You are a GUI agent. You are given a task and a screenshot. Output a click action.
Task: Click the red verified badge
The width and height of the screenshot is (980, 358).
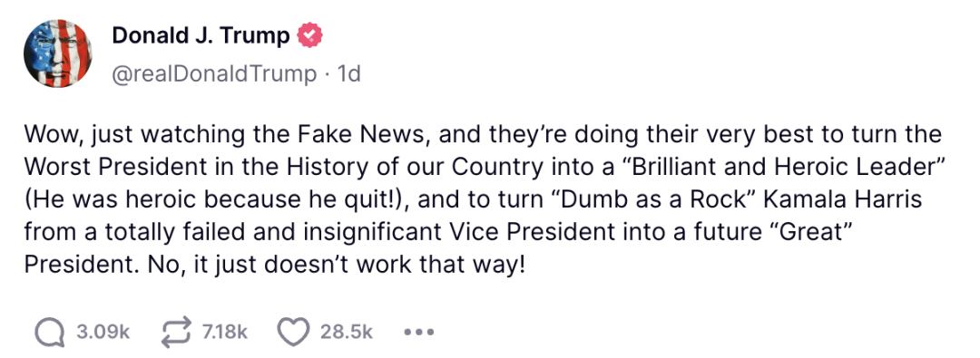tap(310, 37)
